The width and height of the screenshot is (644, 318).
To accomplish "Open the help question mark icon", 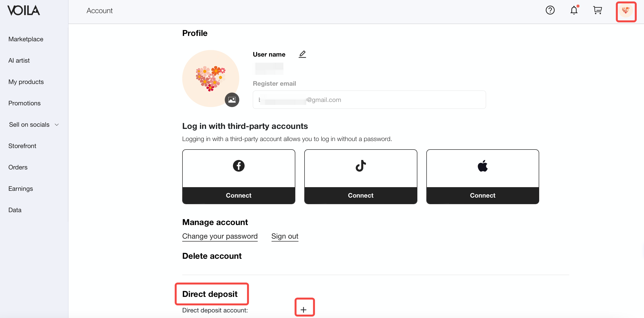I will pyautogui.click(x=550, y=10).
